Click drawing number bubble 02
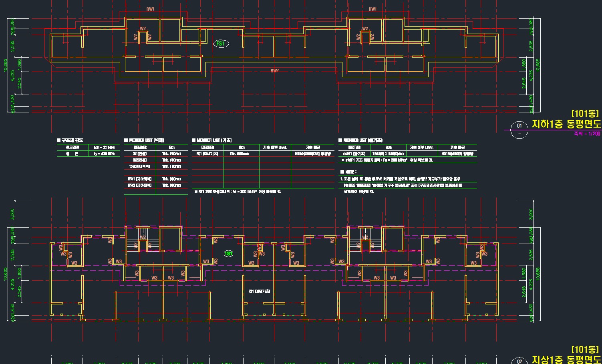 tap(519, 361)
